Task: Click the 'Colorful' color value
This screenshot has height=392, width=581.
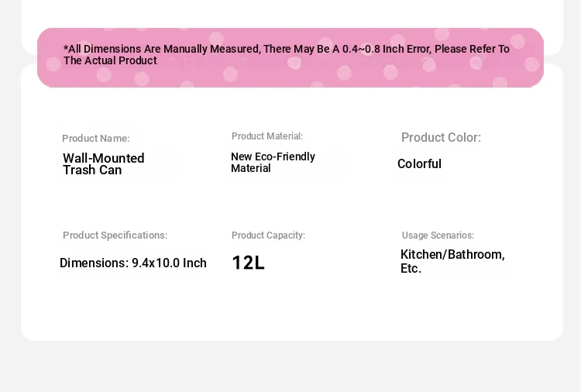Action: point(419,164)
